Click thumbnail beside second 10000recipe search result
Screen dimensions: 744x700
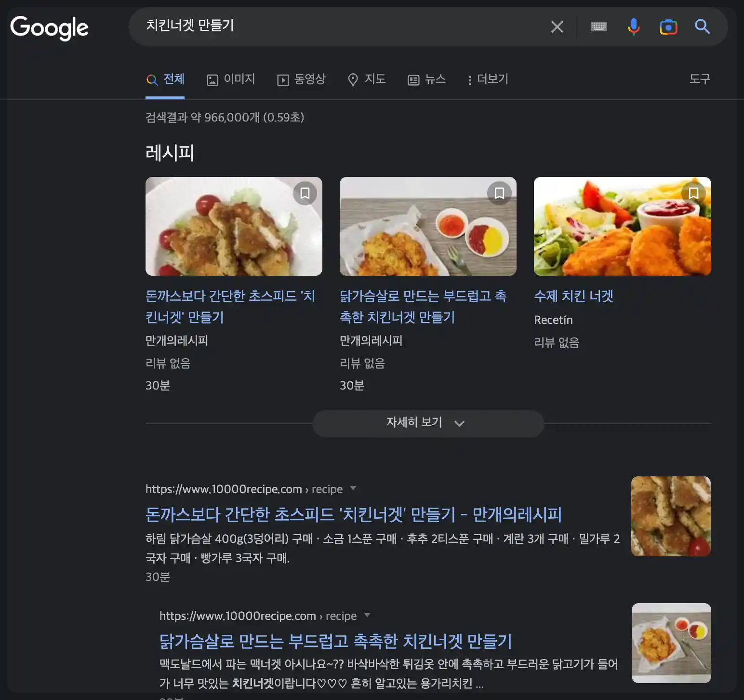pos(671,643)
